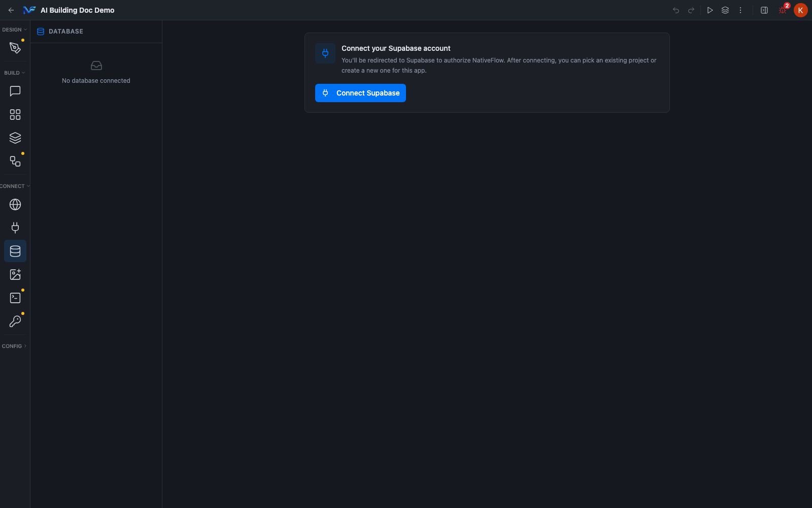Select the Database sidebar icon
The height and width of the screenshot is (508, 812).
click(15, 251)
